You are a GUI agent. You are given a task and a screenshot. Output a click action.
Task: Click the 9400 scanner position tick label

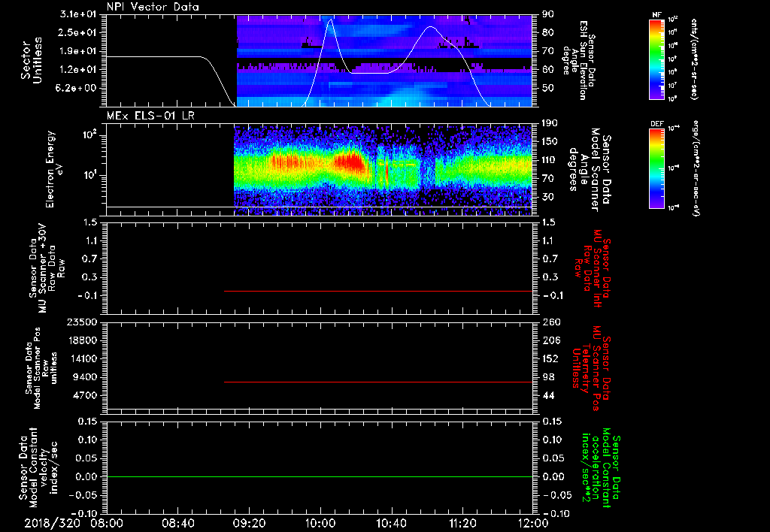(85, 377)
